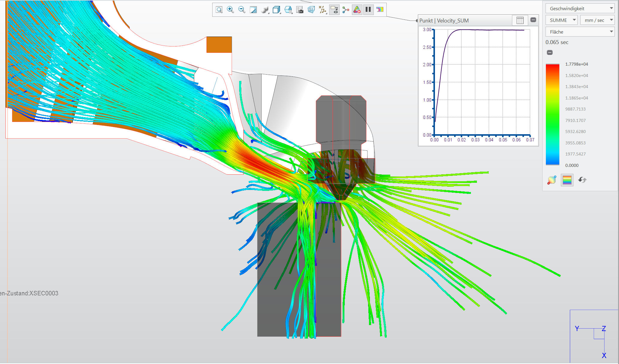Viewport: 619px width, 364px height.
Task: Select the Zoom In magnifier tool
Action: 230,9
